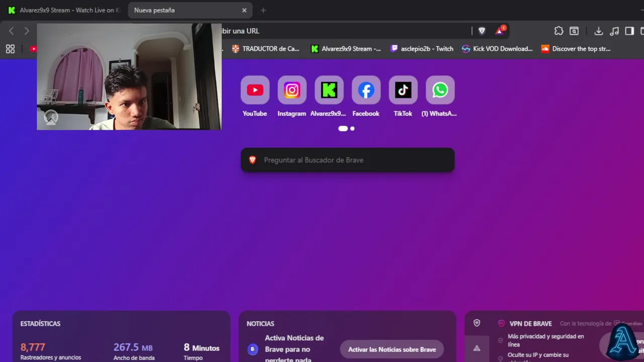Go forward with the forward arrow
644x362 pixels.
click(27, 31)
